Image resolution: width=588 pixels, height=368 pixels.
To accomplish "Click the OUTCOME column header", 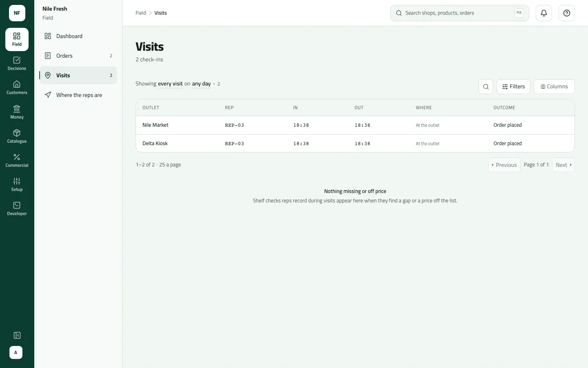I will tap(504, 108).
